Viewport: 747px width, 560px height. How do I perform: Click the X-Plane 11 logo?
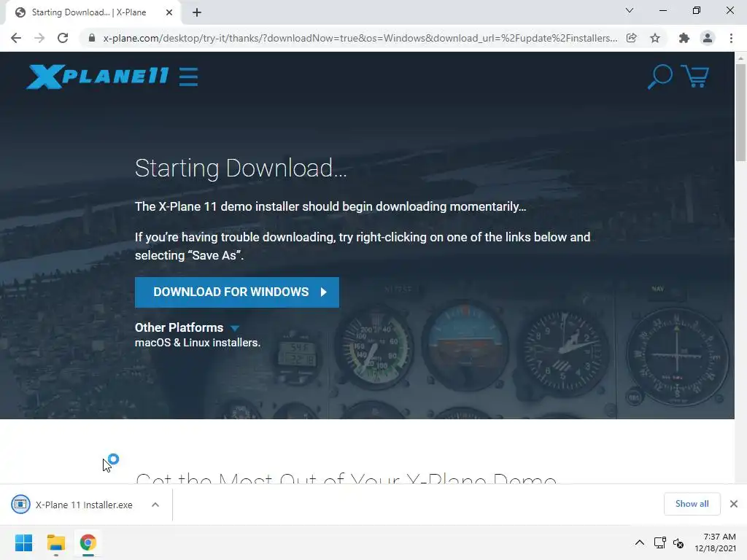98,77
